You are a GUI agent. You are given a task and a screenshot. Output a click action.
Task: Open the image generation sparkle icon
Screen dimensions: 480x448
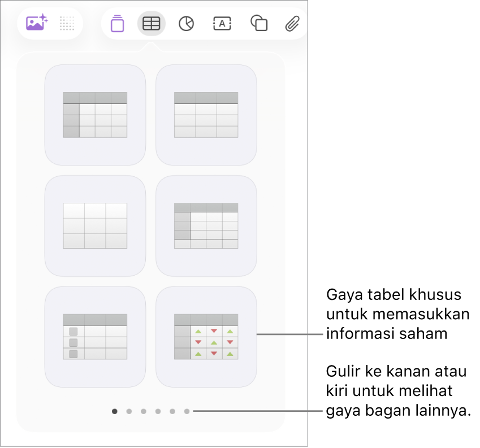(37, 23)
